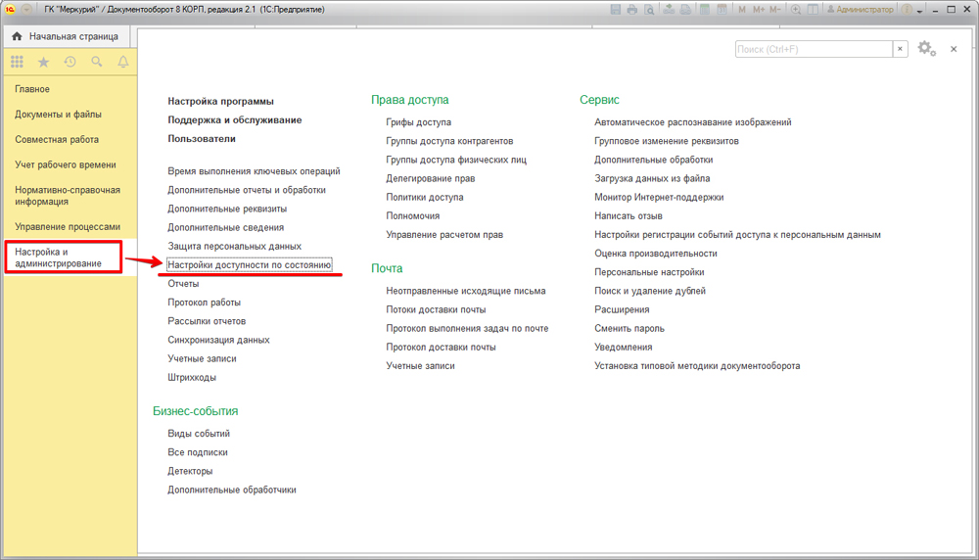Open the History clock icon
Screen dimensions: 979x560
point(70,62)
